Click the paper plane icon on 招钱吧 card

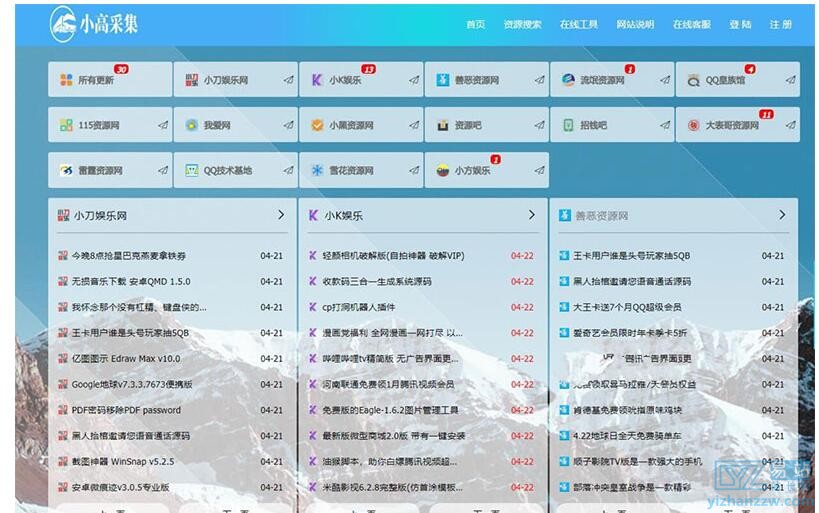tap(665, 125)
